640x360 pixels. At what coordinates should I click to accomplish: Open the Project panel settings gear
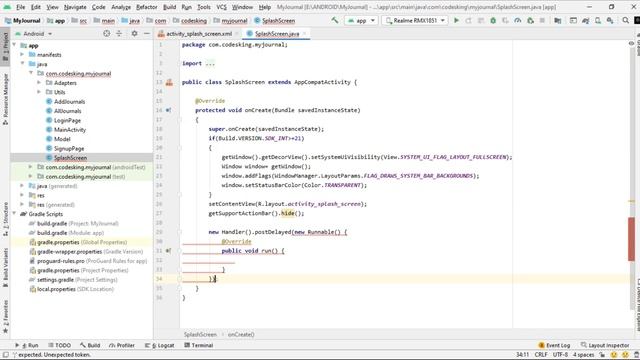(134, 33)
